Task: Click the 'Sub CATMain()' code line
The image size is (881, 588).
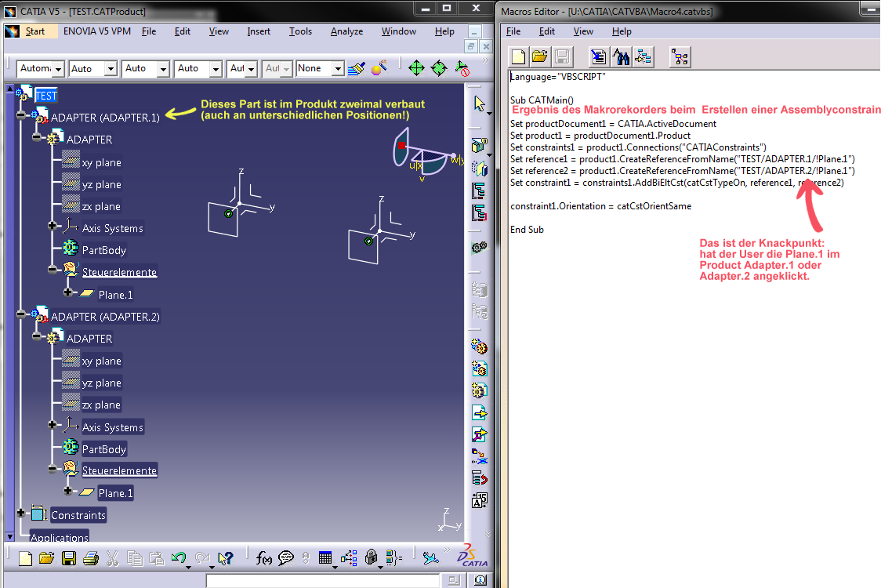Action: tap(542, 100)
